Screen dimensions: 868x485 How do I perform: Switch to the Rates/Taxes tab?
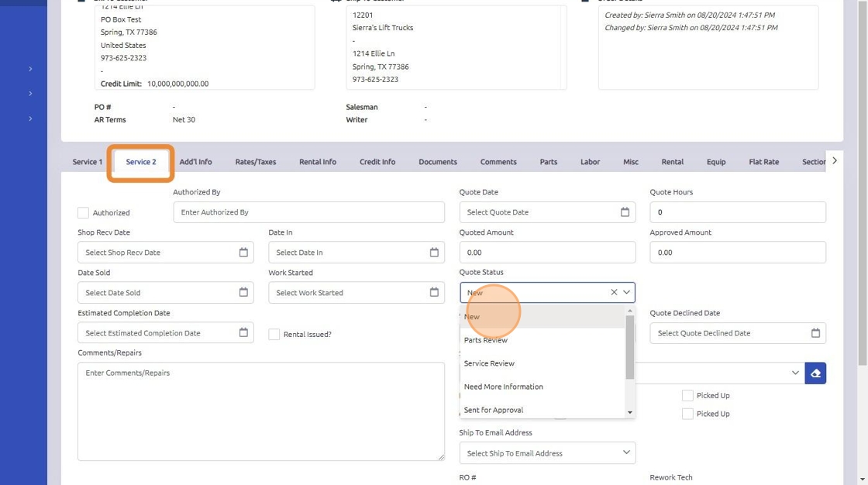[256, 162]
